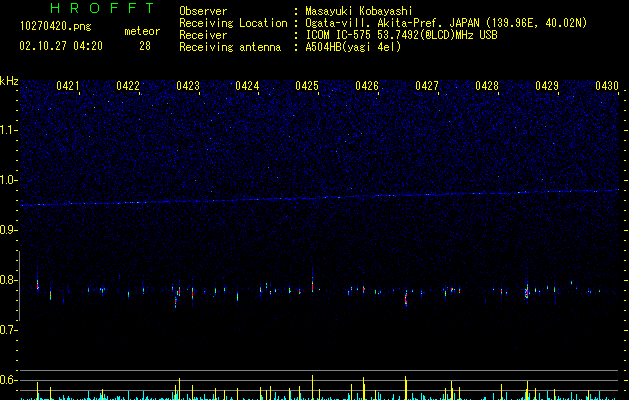Click the 0421 time marker
Viewport: 629px width, 400px height.
tap(67, 86)
